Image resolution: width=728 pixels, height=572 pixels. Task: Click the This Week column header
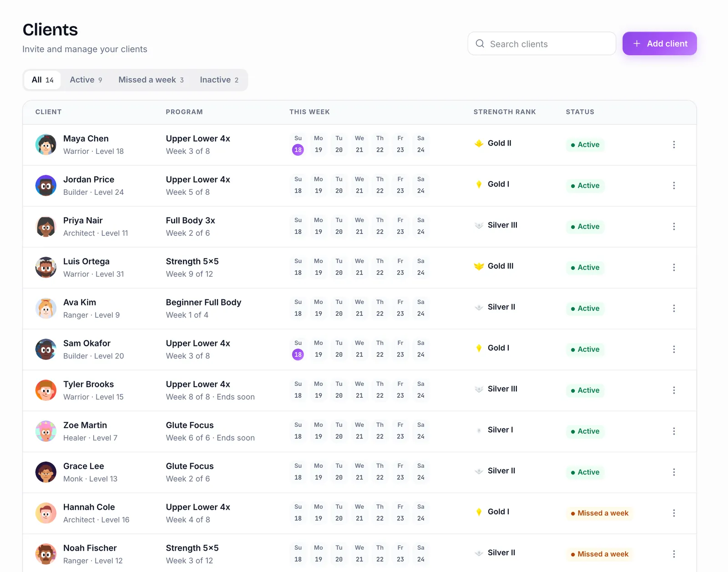[309, 112]
